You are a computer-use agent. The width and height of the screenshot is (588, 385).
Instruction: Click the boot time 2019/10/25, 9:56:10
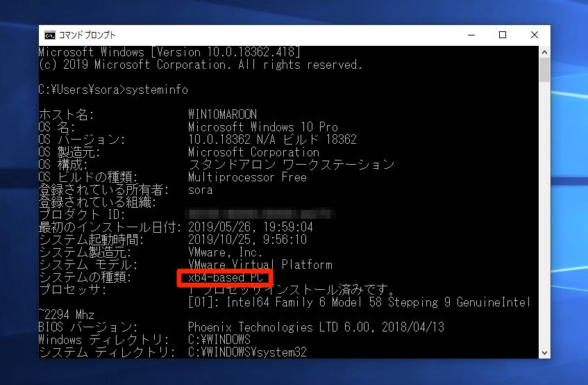tap(248, 239)
